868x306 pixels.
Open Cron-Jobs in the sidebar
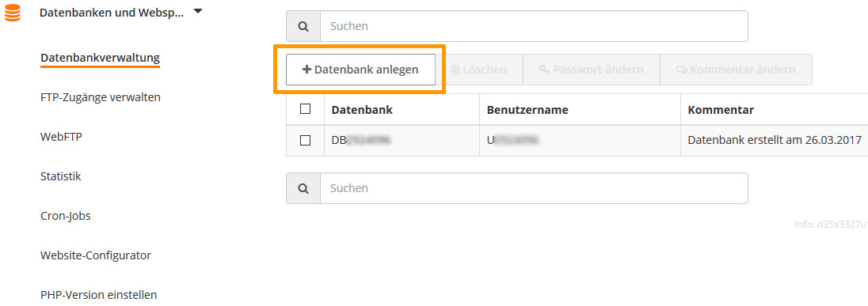[x=65, y=216]
